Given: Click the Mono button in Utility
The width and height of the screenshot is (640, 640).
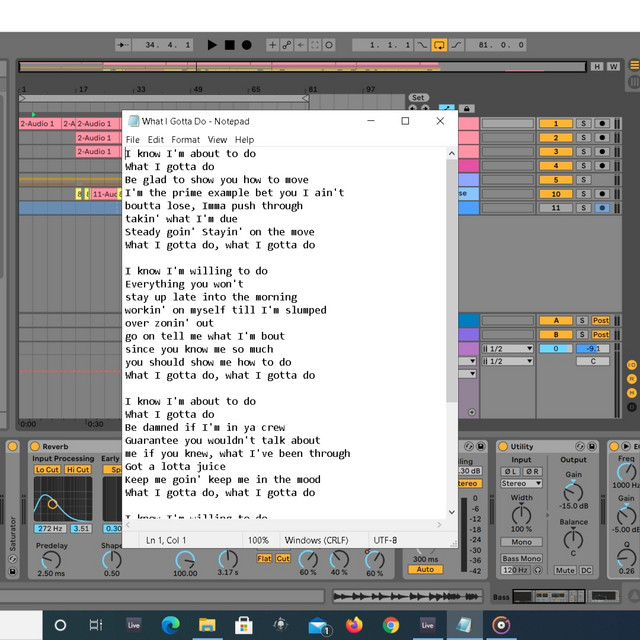Looking at the screenshot, I should click(521, 542).
